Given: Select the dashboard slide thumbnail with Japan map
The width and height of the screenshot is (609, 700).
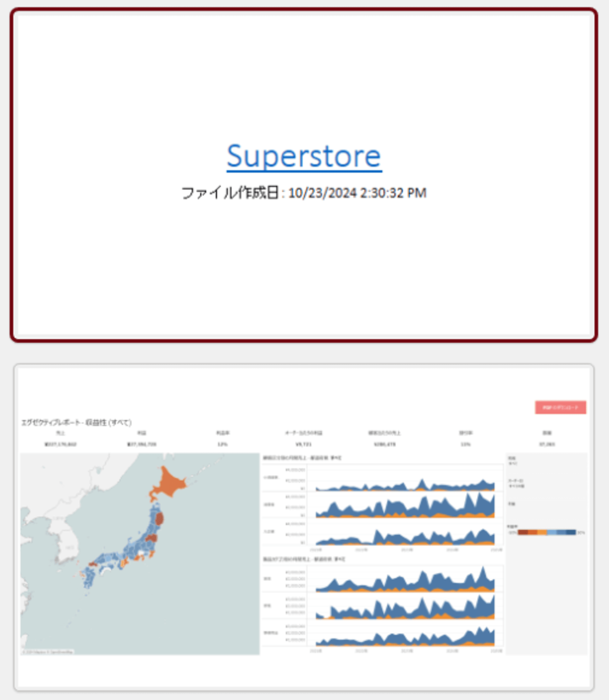Looking at the screenshot, I should click(x=304, y=527).
